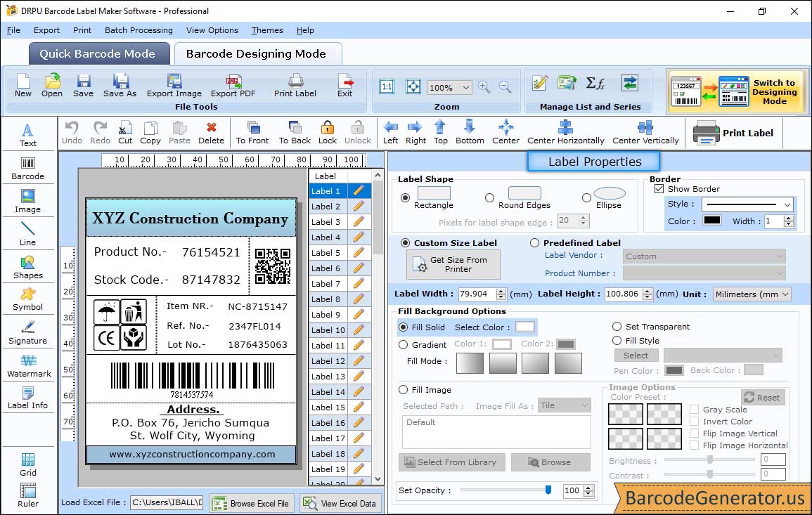Open Label Vendor dropdown
The image size is (812, 515).
coord(704,256)
